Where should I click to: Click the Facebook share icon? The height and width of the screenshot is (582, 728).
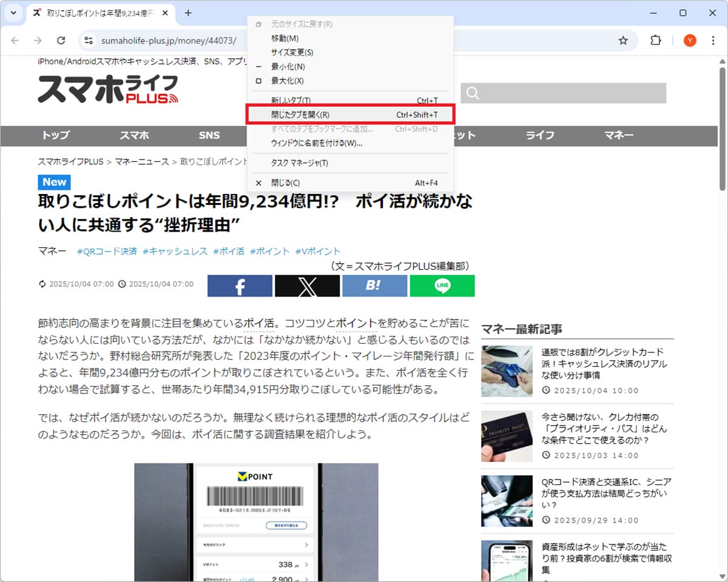click(x=240, y=286)
